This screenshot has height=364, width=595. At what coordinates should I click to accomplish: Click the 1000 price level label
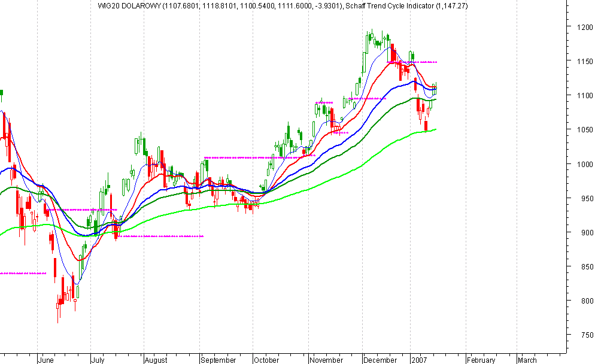585,164
